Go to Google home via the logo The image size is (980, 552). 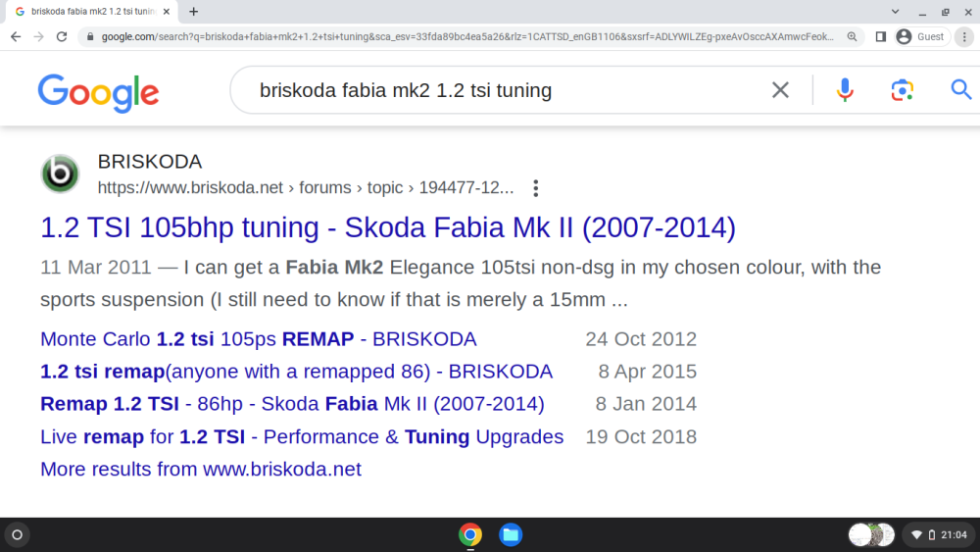coord(98,93)
